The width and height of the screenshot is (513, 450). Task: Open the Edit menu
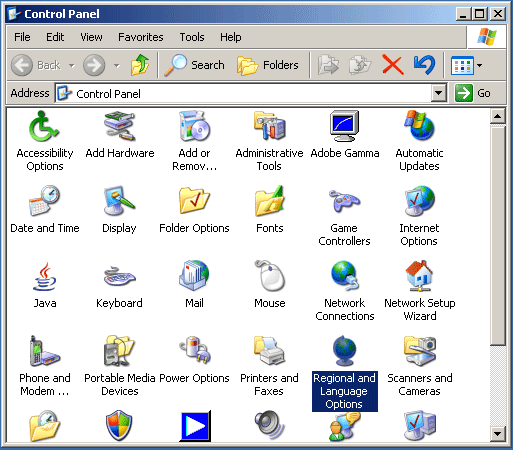click(x=55, y=37)
